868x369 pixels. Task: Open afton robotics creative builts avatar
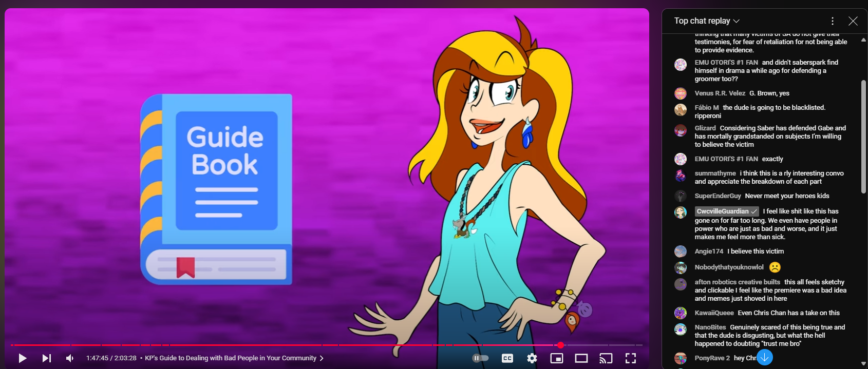coord(681,284)
